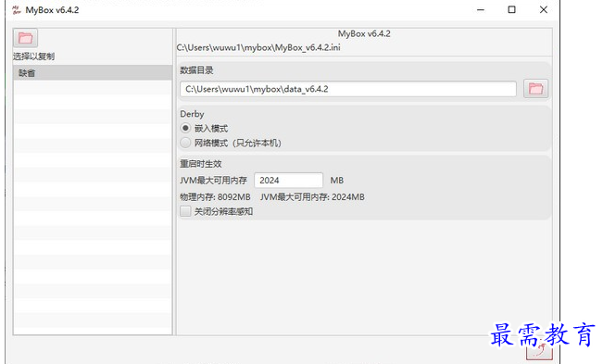Click the MyBox_v6.4.2.ini path text
This screenshot has height=364, width=603.
[258, 47]
